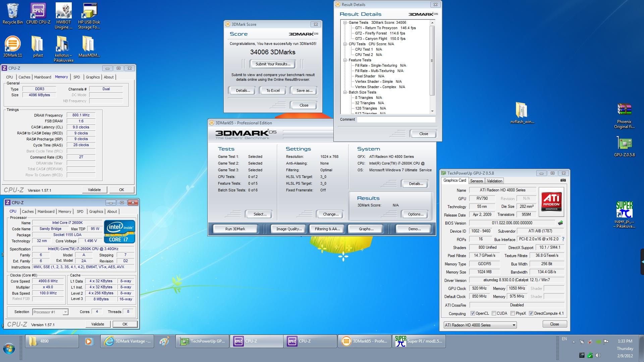The image size is (644, 362).
Task: Toggle the PhysX checkbox in GPU-Z
Action: [x=513, y=313]
